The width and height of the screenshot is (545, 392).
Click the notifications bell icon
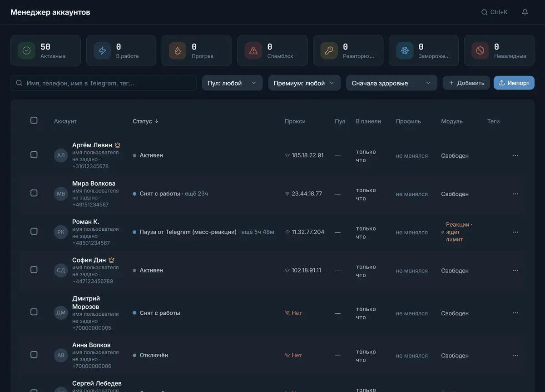[525, 12]
